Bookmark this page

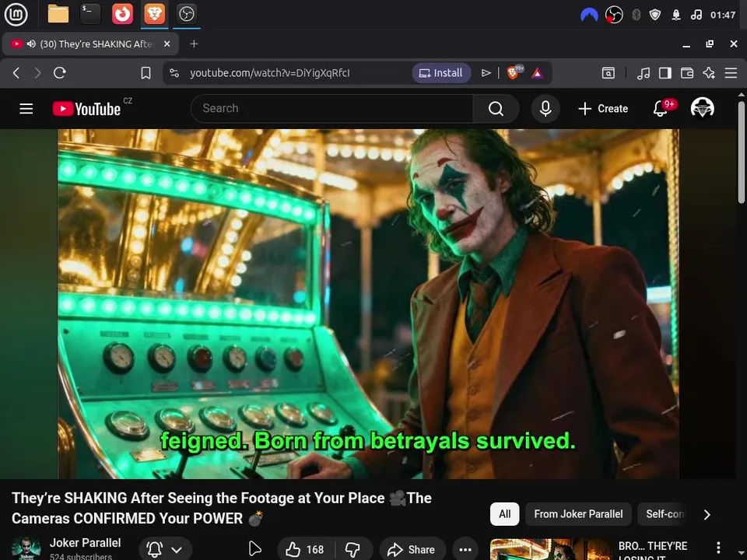146,73
